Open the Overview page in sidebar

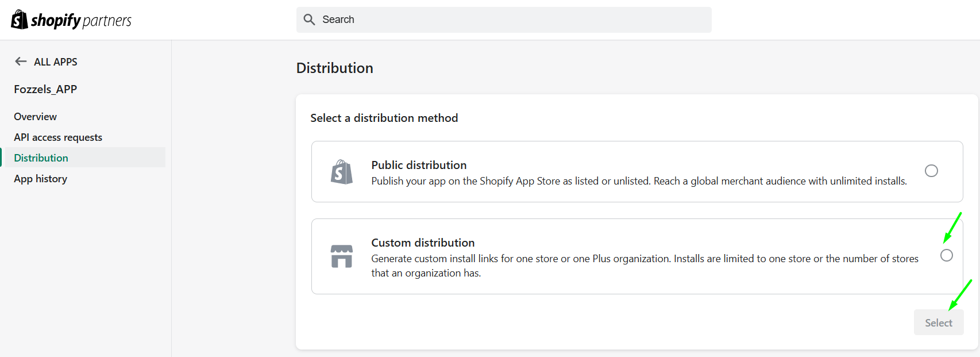36,117
